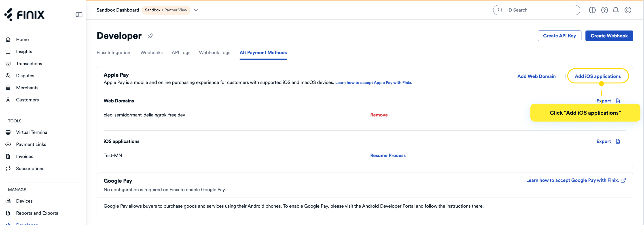Click the Virtual Terminal monitor icon
The height and width of the screenshot is (225, 644).
[x=8, y=132]
